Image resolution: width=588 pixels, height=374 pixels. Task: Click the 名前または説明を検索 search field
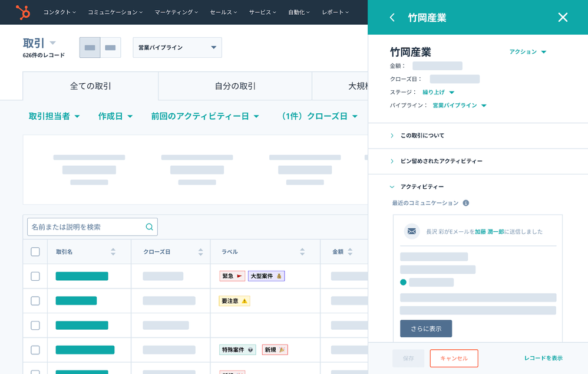85,227
